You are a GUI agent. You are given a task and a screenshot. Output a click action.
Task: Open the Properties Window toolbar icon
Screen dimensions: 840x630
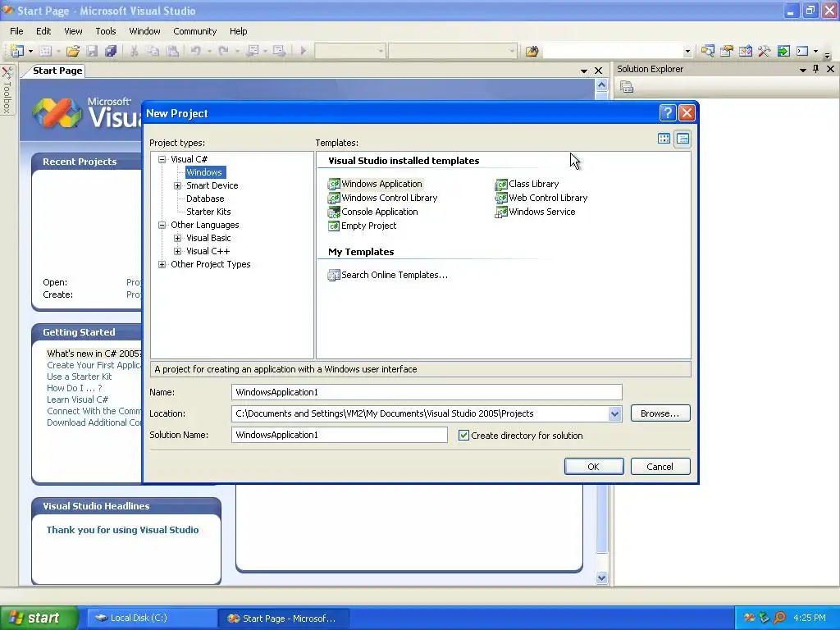[727, 51]
